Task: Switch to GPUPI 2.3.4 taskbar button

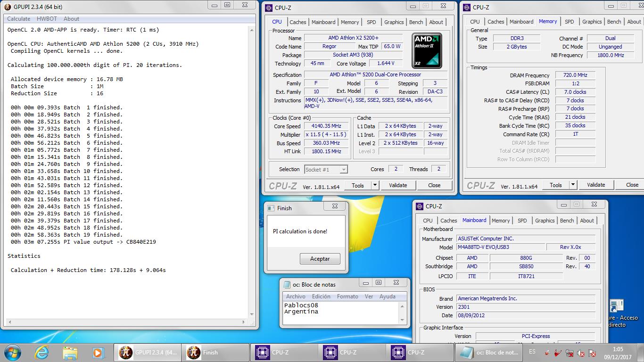Action: pos(148,352)
